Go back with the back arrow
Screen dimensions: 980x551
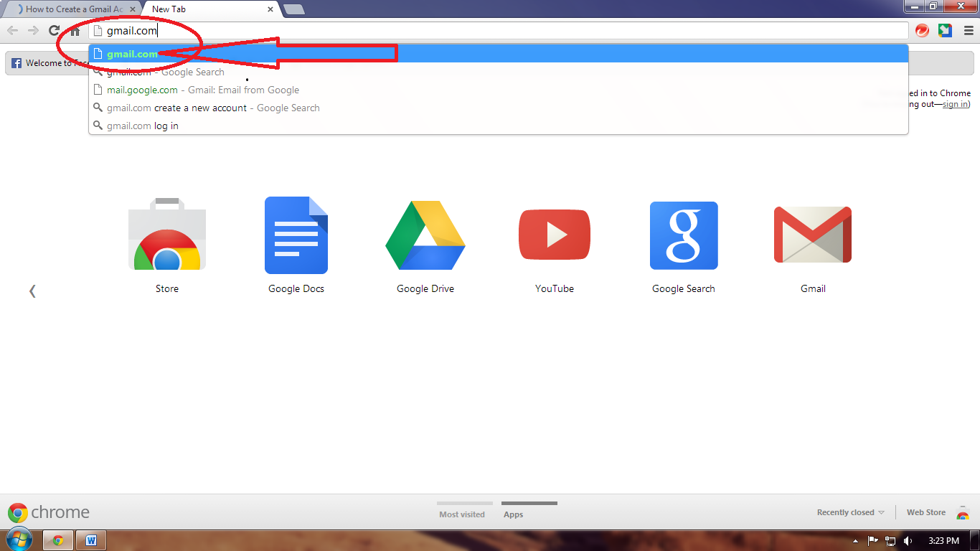[x=12, y=30]
